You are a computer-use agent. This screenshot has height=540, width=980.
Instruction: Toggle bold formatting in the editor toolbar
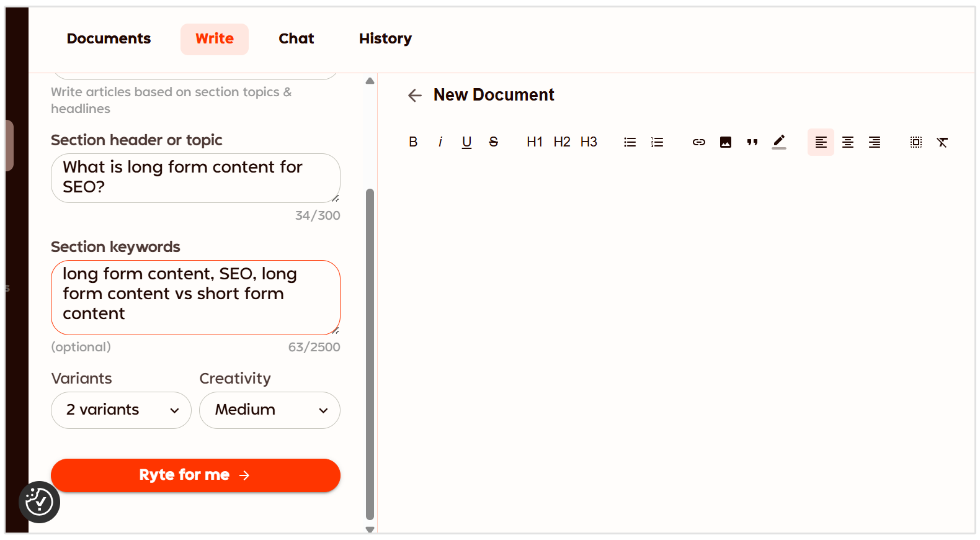pos(413,142)
